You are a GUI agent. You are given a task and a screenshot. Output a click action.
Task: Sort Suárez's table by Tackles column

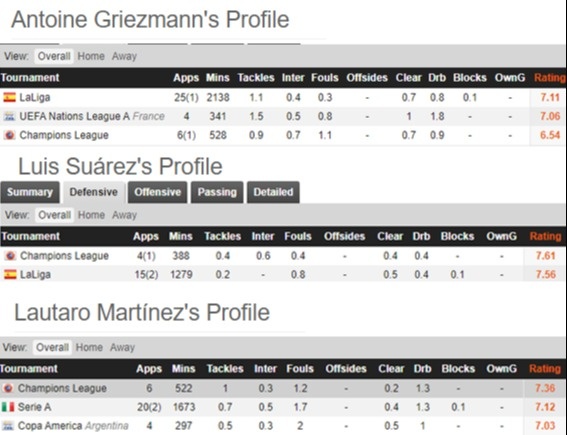pos(222,236)
